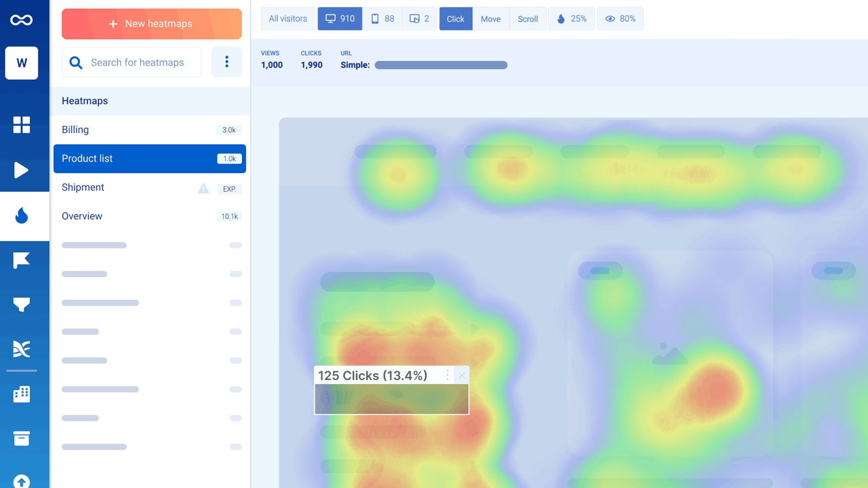Select the heatmaps flame icon
868x488 pixels.
[x=22, y=215]
